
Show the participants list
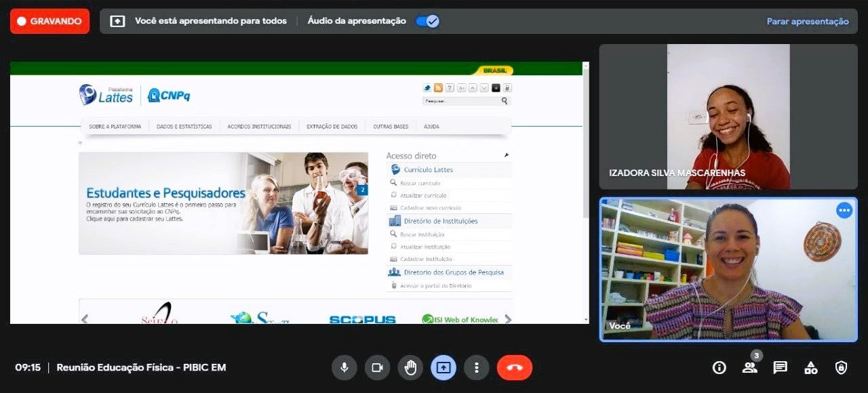(749, 367)
